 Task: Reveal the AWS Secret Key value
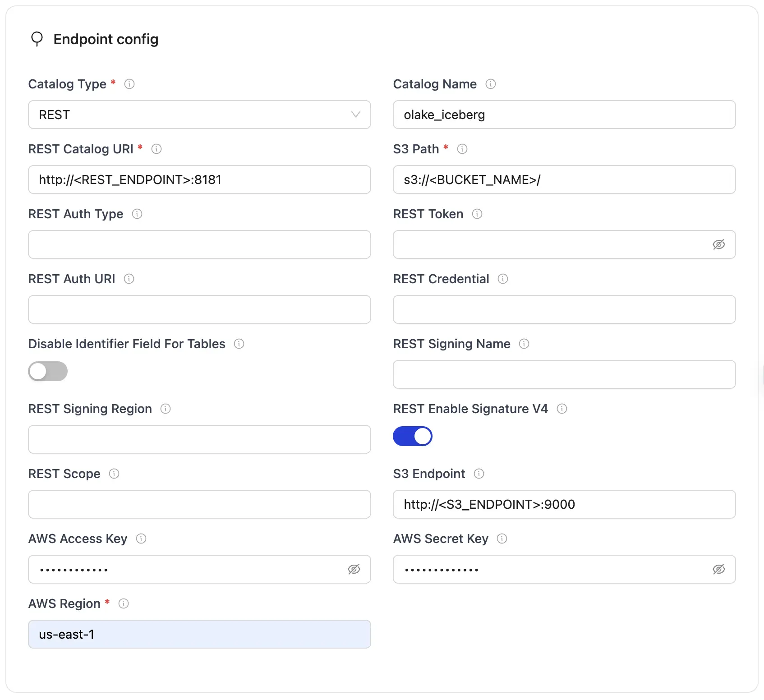pyautogui.click(x=719, y=569)
